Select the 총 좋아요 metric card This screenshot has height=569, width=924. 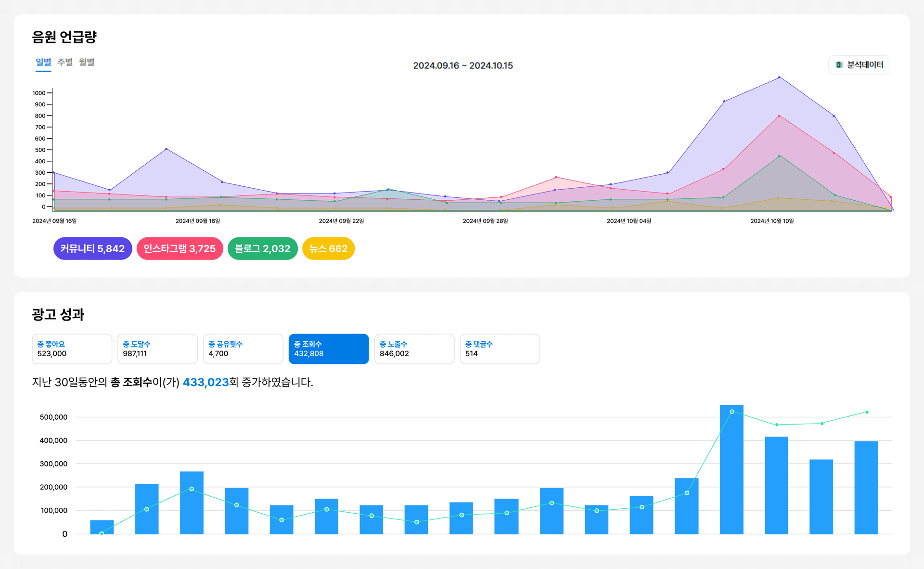click(72, 349)
